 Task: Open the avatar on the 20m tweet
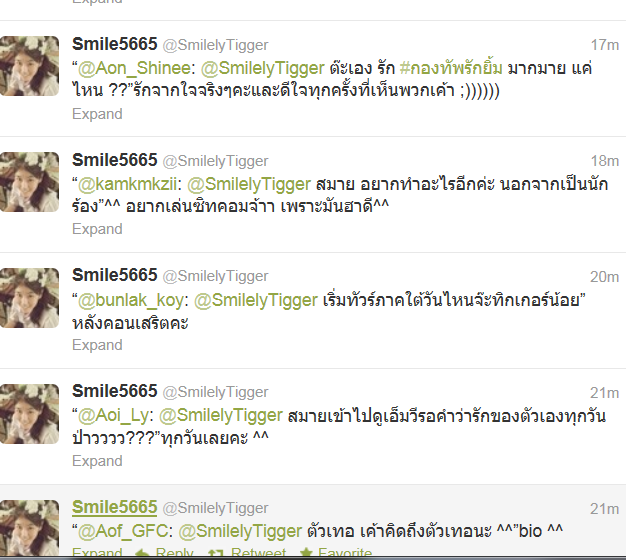pyautogui.click(x=29, y=298)
